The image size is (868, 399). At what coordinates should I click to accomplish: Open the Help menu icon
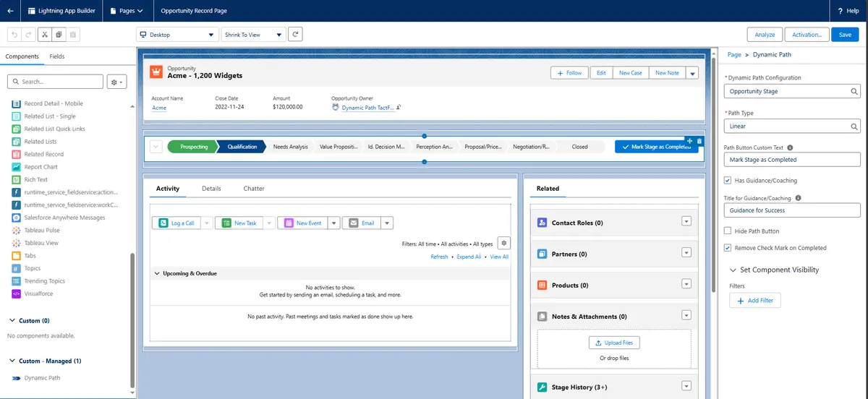pyautogui.click(x=839, y=11)
